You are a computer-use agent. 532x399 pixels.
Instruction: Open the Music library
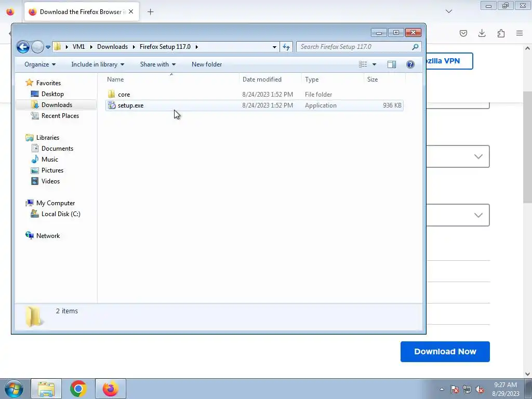click(x=49, y=159)
